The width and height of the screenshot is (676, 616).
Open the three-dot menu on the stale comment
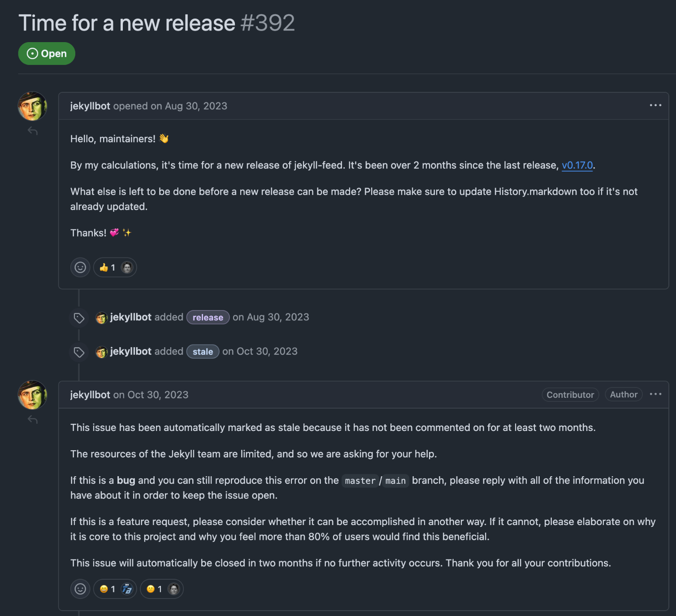(x=655, y=394)
